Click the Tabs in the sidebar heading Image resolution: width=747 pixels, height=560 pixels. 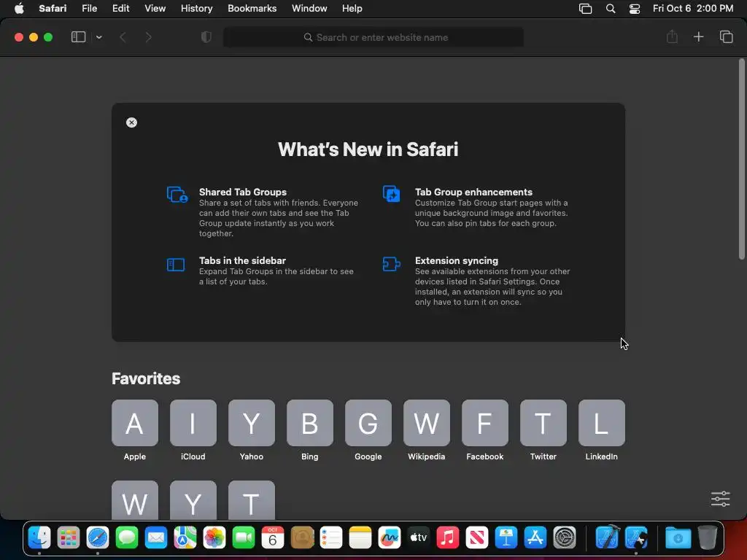click(242, 260)
